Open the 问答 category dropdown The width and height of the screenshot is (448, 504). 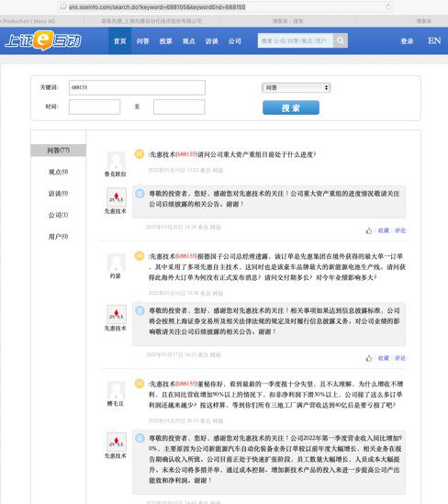coord(296,87)
